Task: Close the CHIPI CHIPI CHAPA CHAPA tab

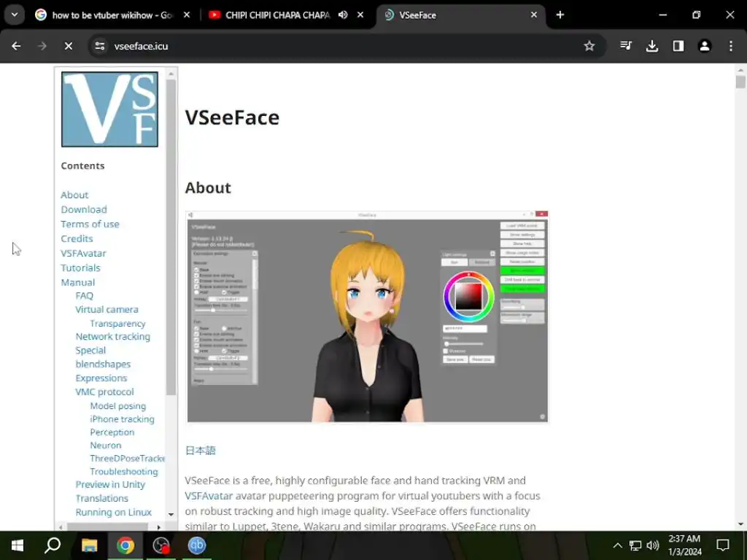Action: click(360, 15)
